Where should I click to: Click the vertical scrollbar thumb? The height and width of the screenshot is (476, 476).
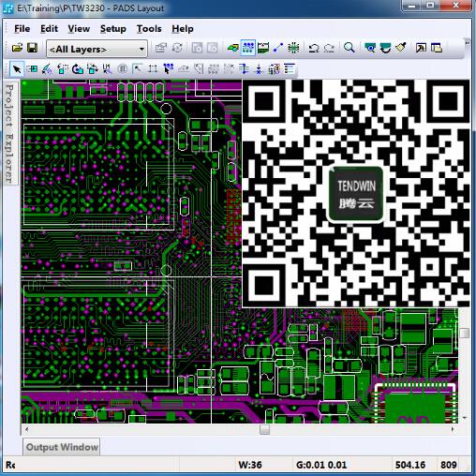465,333
